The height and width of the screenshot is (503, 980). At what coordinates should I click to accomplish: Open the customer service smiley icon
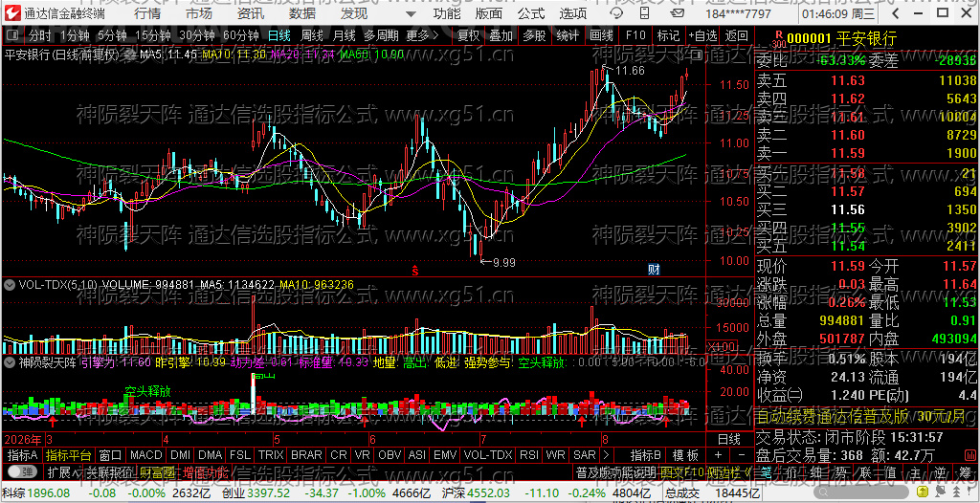click(x=617, y=13)
